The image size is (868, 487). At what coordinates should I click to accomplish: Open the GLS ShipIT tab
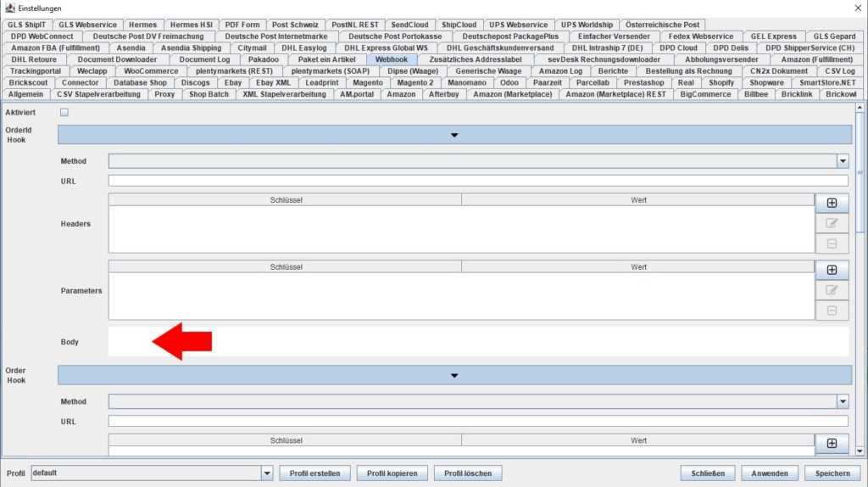[26, 25]
